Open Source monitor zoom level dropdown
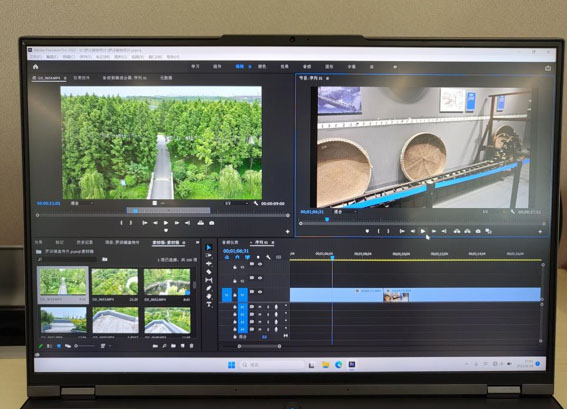567x409 pixels. pos(81,204)
